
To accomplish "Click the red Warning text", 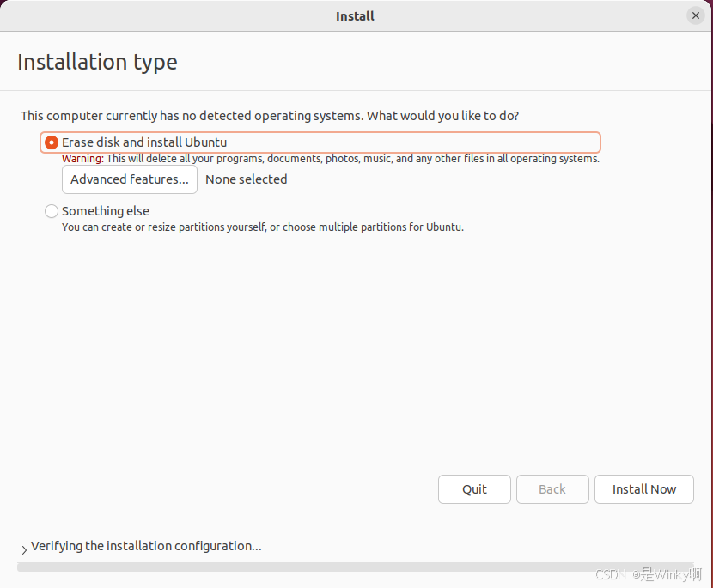I will click(82, 159).
